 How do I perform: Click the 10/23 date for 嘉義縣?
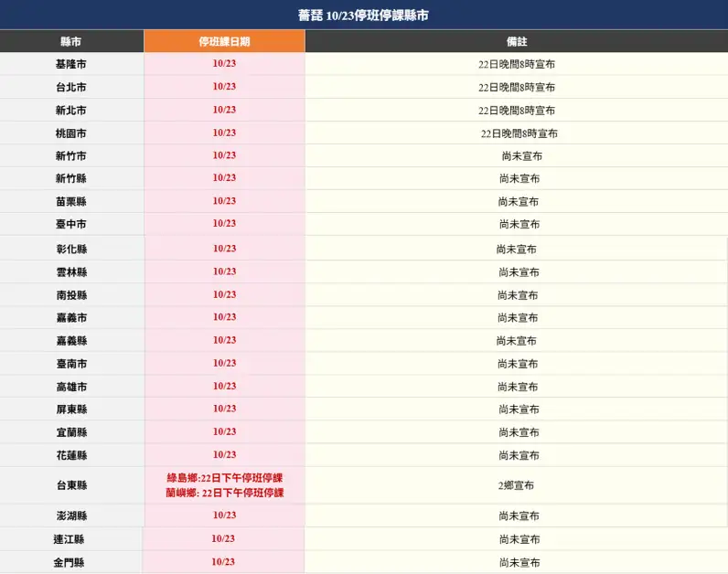point(225,340)
